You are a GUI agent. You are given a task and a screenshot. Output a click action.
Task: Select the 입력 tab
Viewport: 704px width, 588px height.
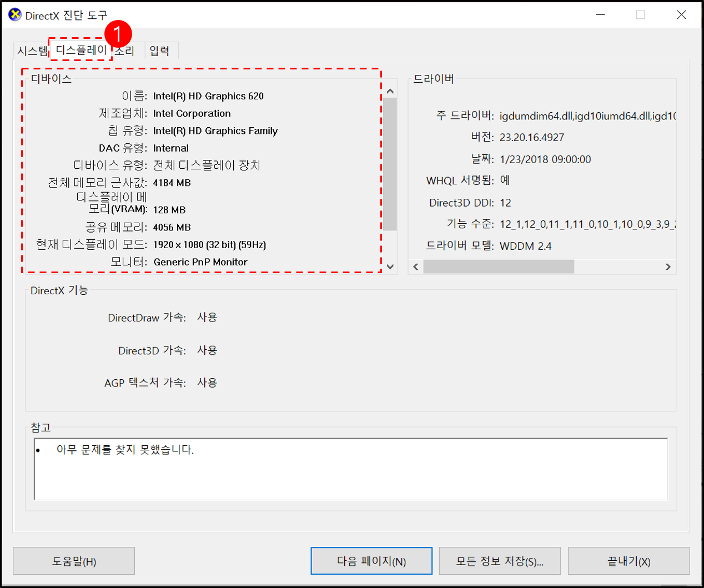[x=160, y=50]
